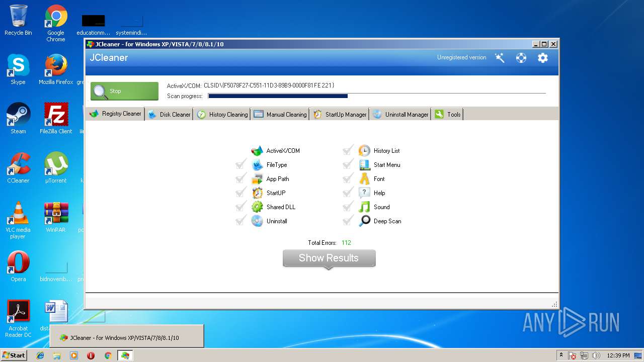Open settings gear in JCleaner header
The height and width of the screenshot is (362, 644).
pyautogui.click(x=543, y=58)
